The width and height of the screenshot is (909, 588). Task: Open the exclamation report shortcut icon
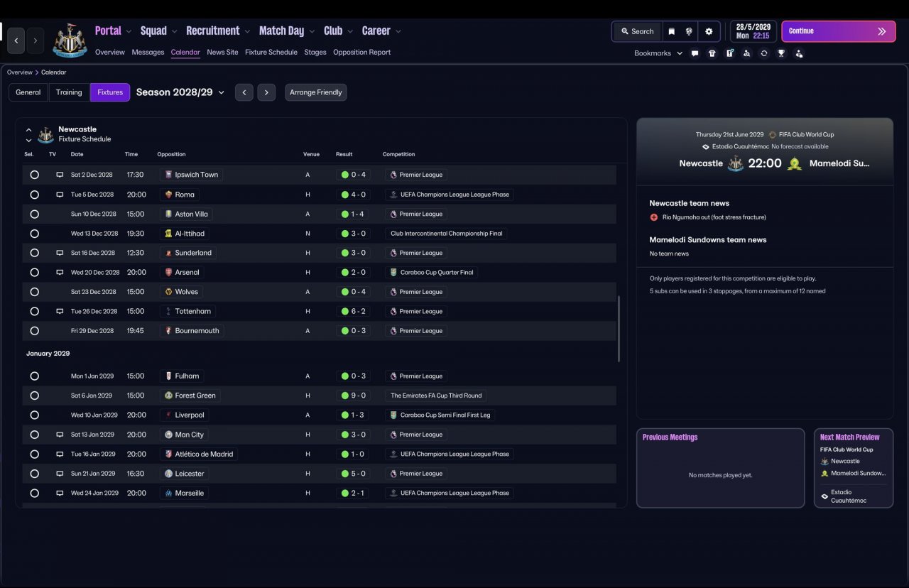point(729,53)
